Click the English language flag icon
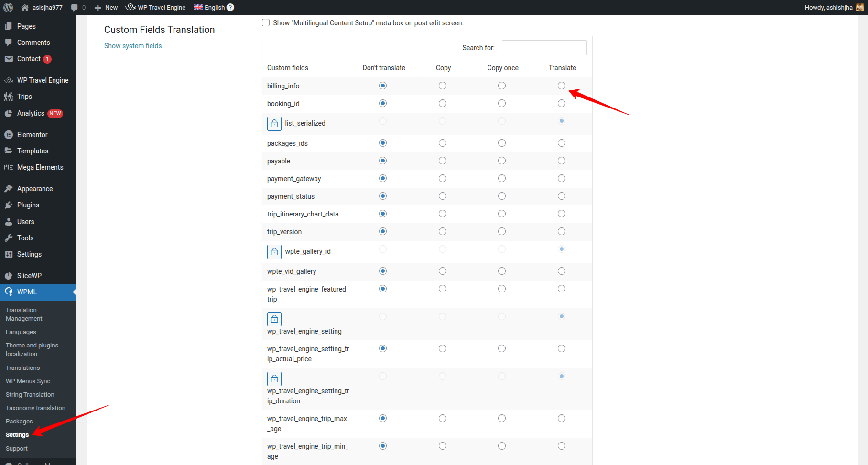This screenshot has width=868, height=465. (x=198, y=7)
